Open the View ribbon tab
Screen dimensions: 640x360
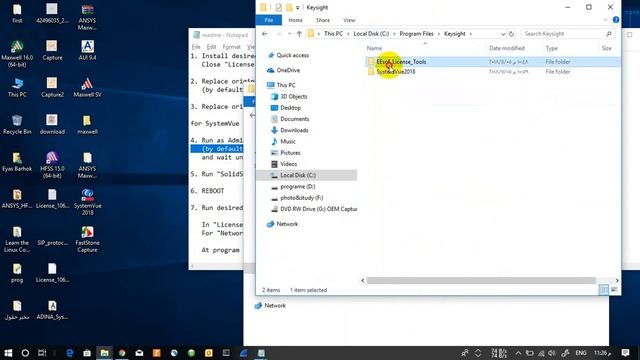349,20
